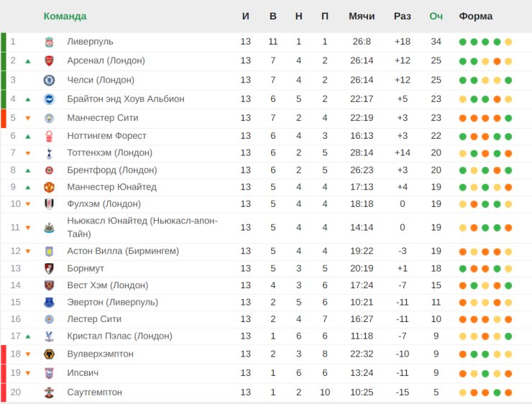Click the green up arrow beside Arsenal
Screen dimensions: 532x404
(x=28, y=61)
